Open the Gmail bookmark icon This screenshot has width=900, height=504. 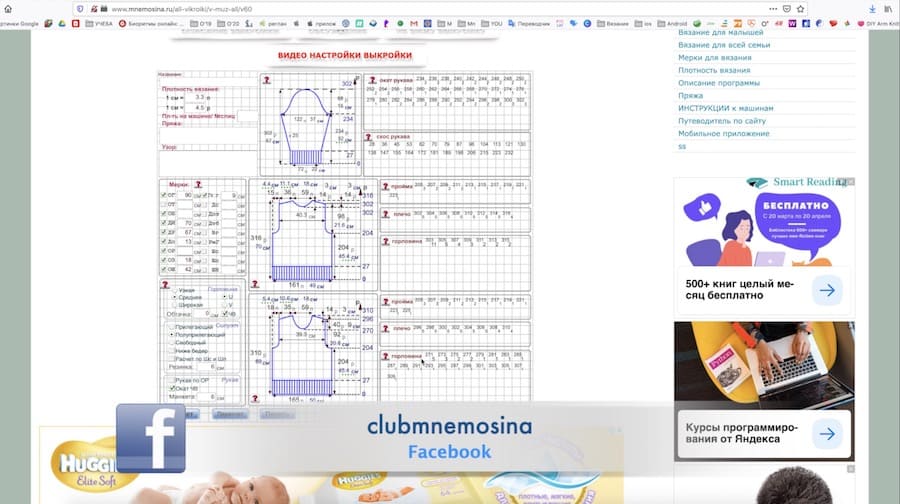pyautogui.click(x=414, y=24)
